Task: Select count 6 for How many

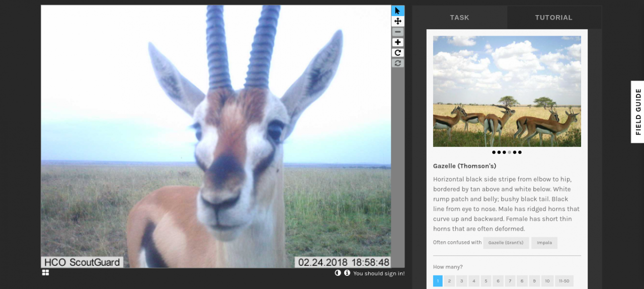Action: tap(498, 281)
